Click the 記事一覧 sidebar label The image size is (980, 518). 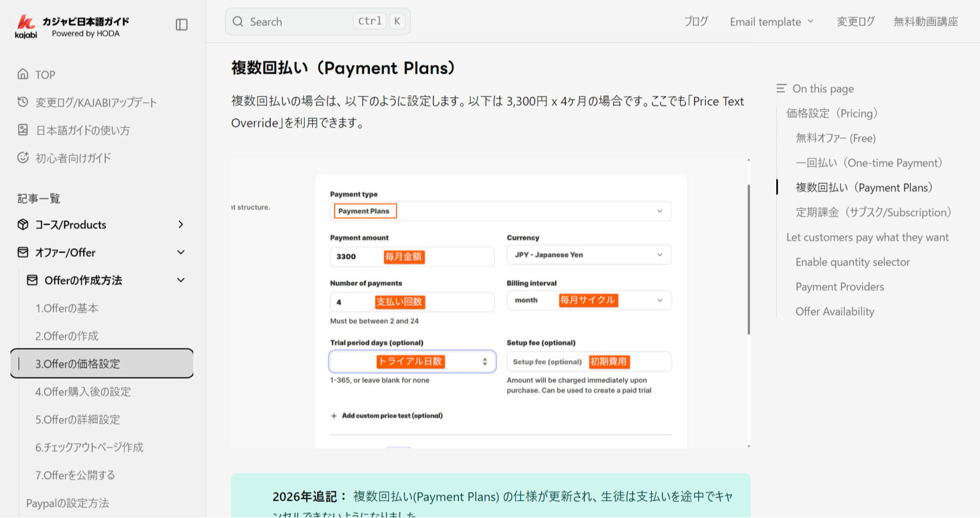tap(38, 199)
